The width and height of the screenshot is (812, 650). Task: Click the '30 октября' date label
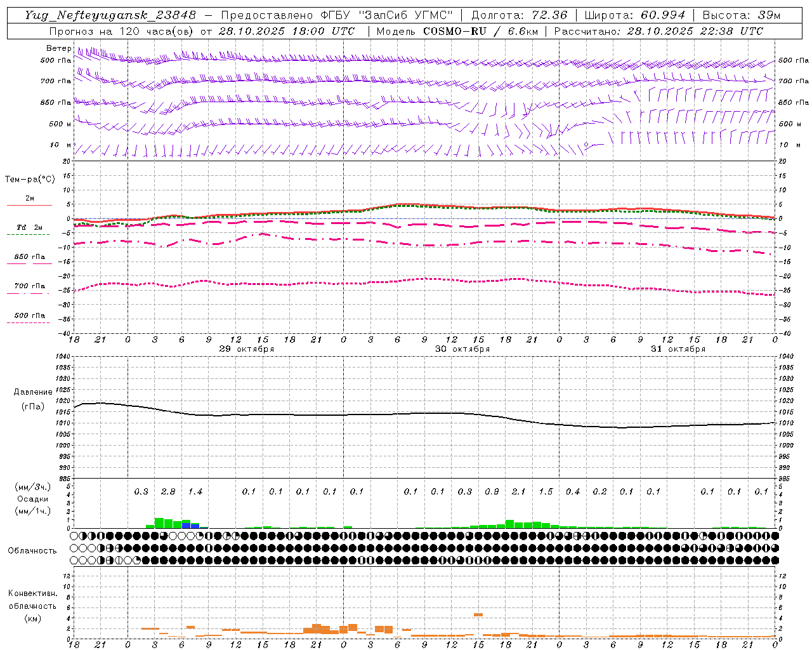462,349
